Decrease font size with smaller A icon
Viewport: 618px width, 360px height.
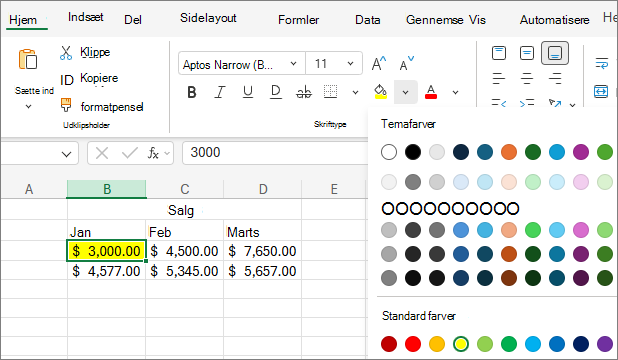coord(406,63)
